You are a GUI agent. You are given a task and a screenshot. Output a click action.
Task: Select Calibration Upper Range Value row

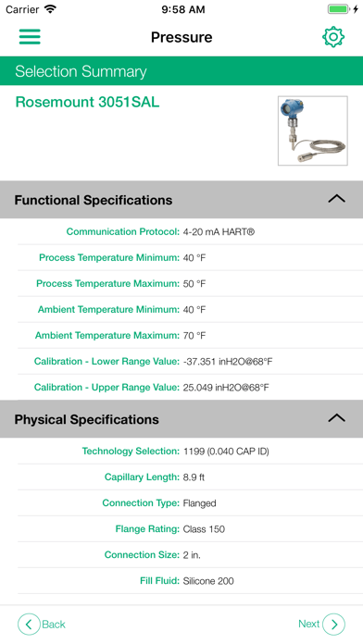pos(190,388)
